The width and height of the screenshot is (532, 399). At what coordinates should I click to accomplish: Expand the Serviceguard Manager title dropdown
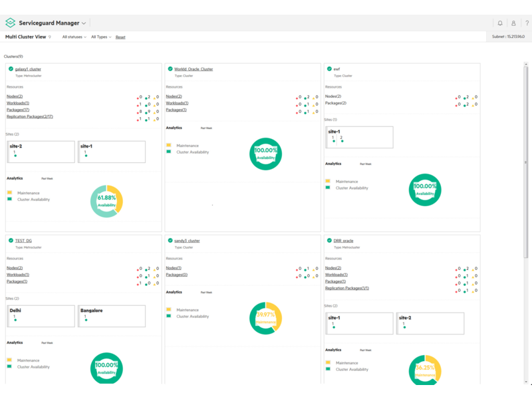[84, 23]
